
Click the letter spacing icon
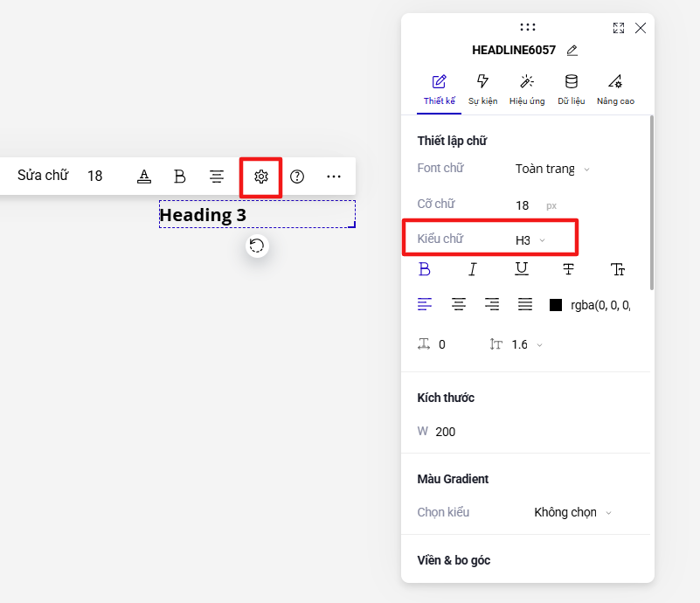pos(424,344)
